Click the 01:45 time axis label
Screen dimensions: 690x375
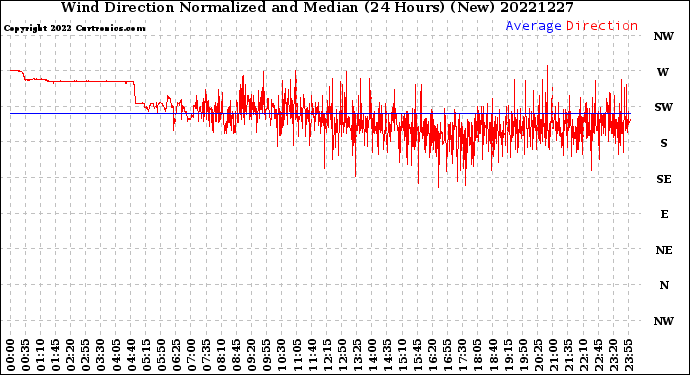tap(56, 355)
